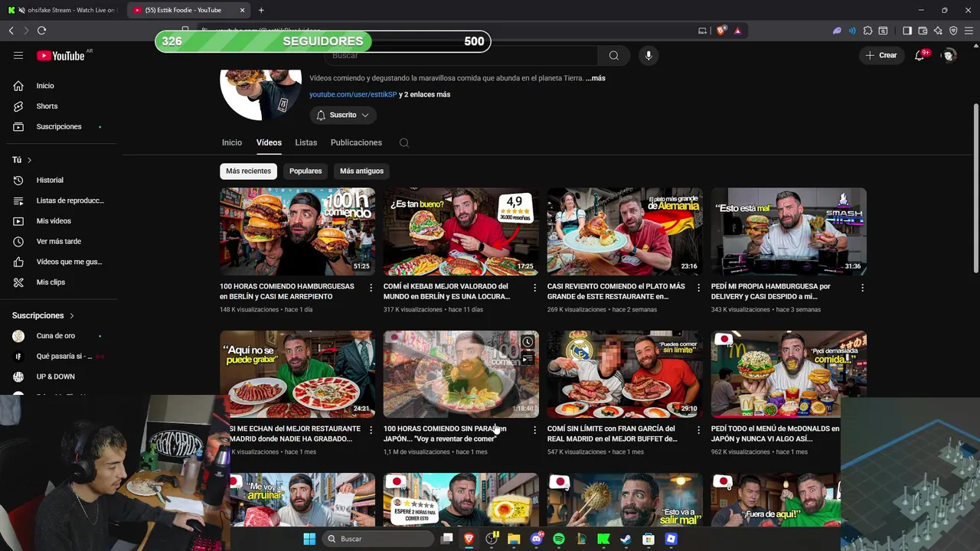Open the notifications bell
The width and height of the screenshot is (980, 551).
tap(920, 55)
